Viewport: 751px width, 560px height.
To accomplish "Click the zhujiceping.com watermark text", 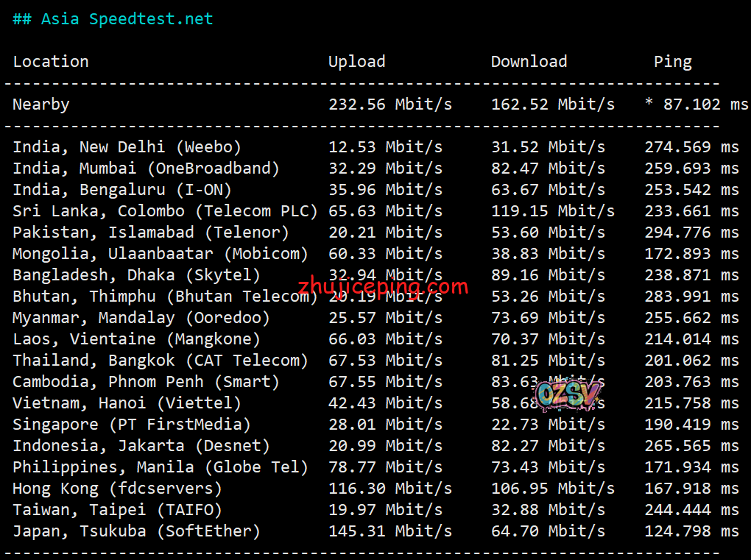I will (383, 286).
